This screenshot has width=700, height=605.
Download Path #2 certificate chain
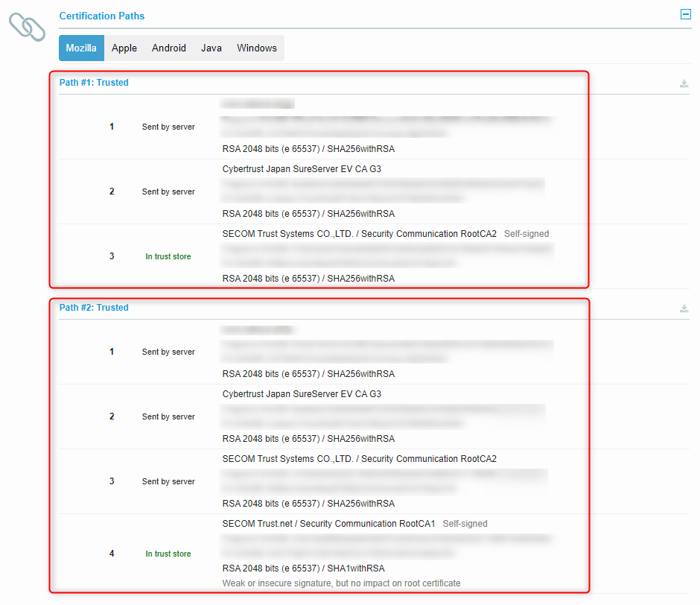point(684,308)
